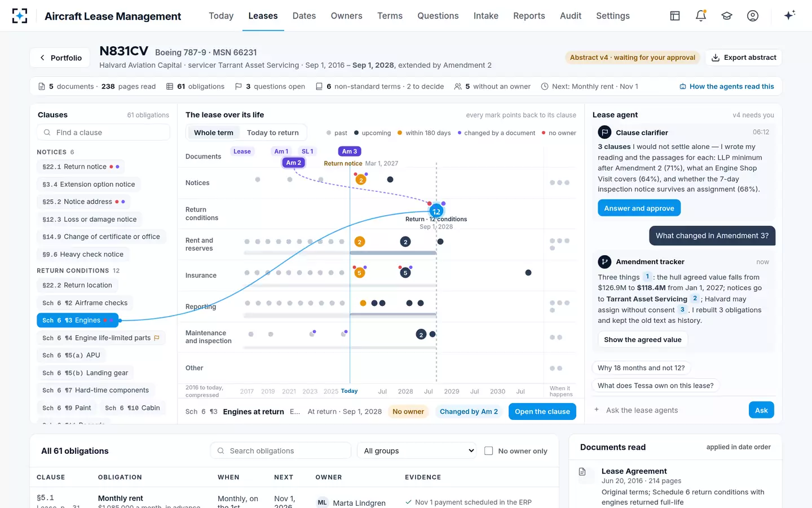Go back to Portfolio
Image resolution: width=812 pixels, height=508 pixels.
point(60,58)
